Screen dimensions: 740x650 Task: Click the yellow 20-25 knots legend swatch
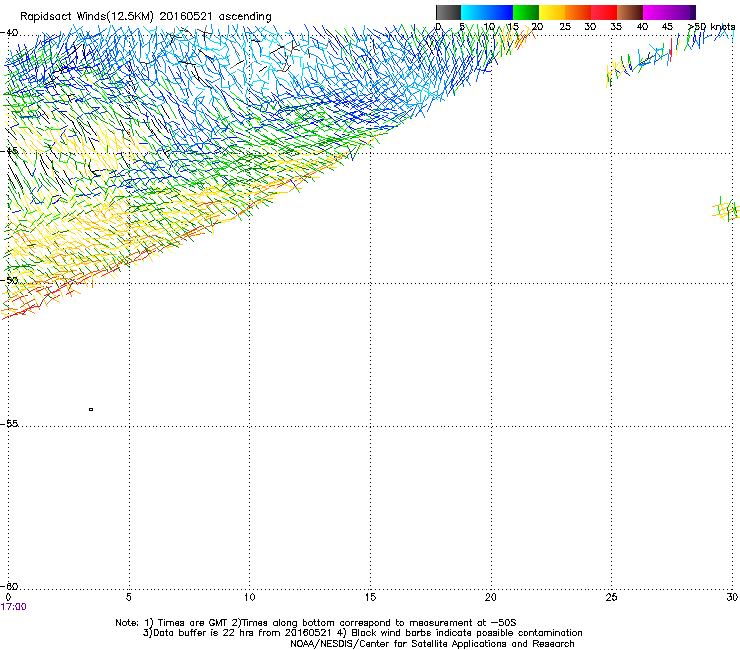(552, 12)
